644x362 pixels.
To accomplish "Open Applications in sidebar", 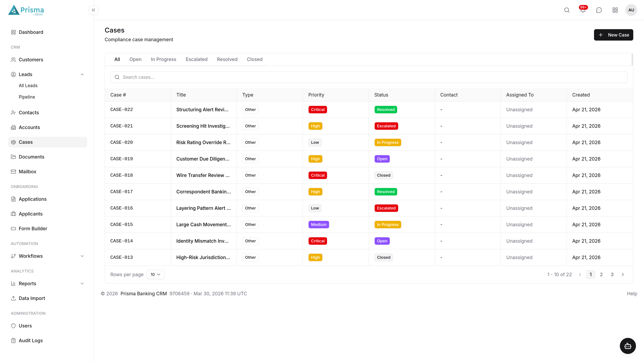I will coord(47,199).
